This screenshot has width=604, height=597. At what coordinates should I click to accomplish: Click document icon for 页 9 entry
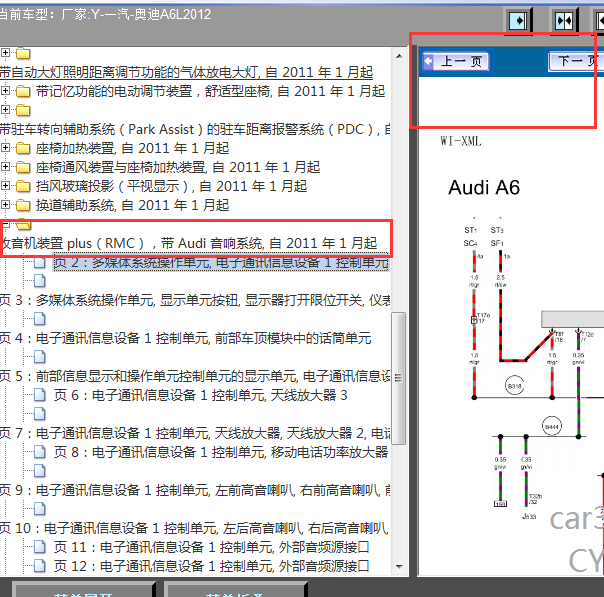[40, 471]
